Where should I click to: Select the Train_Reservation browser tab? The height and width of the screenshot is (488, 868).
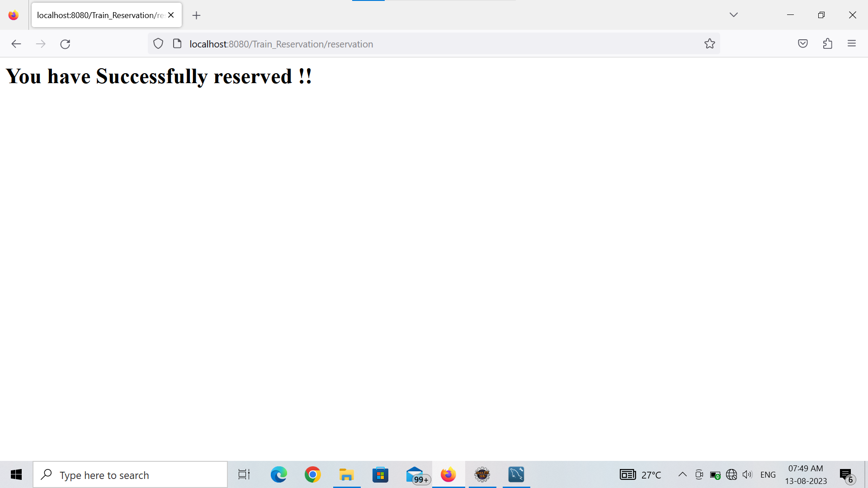click(98, 15)
